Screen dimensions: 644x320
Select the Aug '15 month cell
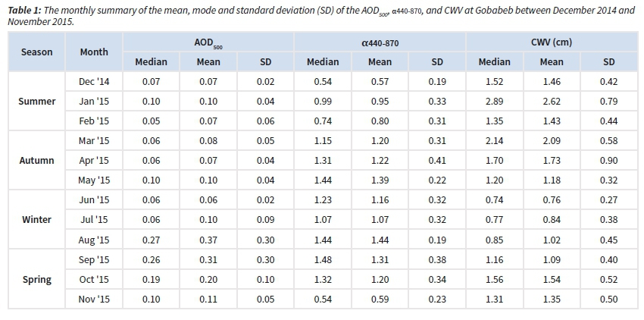94,240
